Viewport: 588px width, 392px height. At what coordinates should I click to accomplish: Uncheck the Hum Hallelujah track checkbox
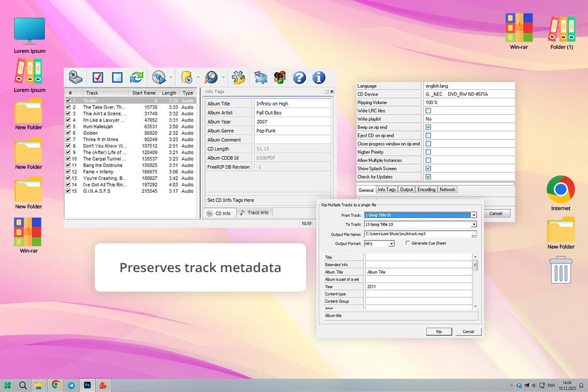68,126
